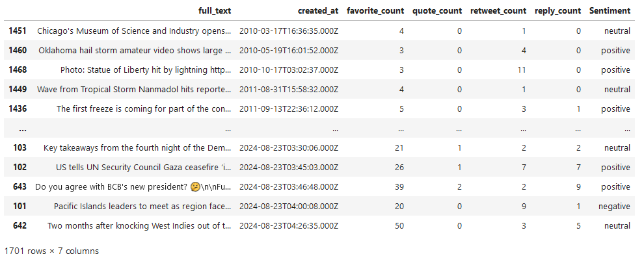Click the Sentiment column header

click(610, 11)
